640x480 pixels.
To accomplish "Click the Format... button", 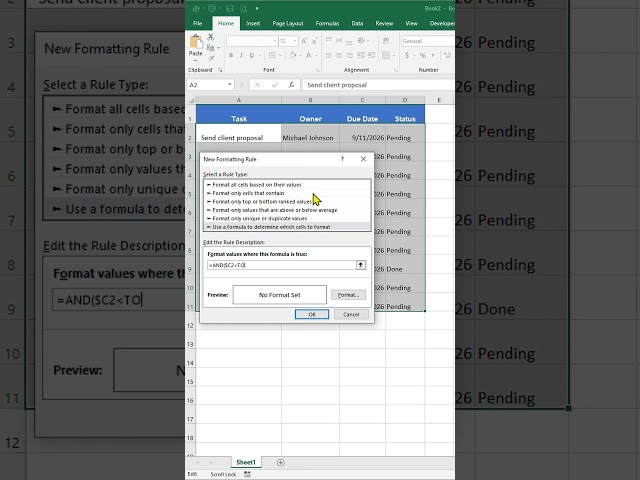I will pyautogui.click(x=348, y=295).
